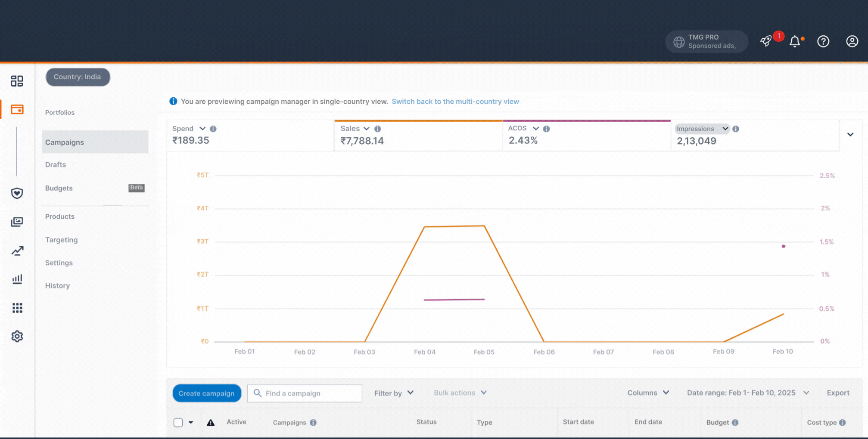Open the help question mark icon
Image resolution: width=868 pixels, height=439 pixels.
823,41
